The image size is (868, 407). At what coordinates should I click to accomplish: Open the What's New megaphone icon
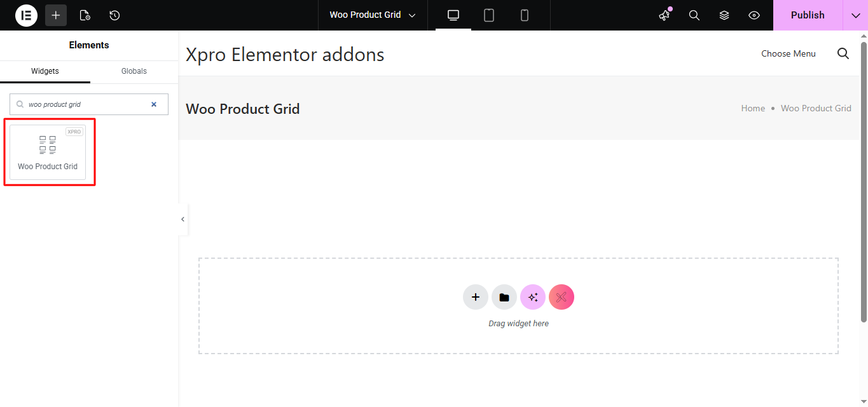click(x=665, y=15)
